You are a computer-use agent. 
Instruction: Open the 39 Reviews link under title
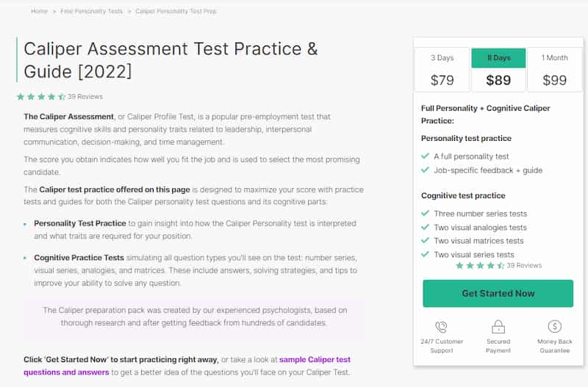pyautogui.click(x=85, y=97)
